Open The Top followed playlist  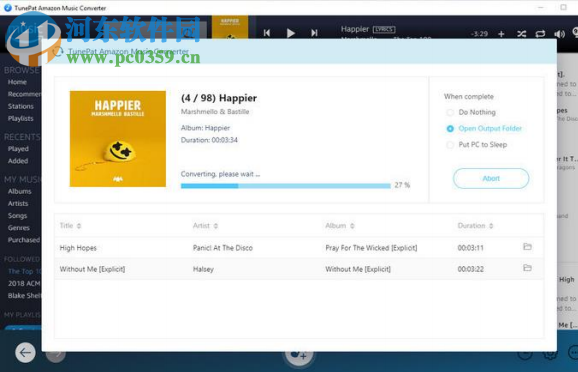(24, 271)
